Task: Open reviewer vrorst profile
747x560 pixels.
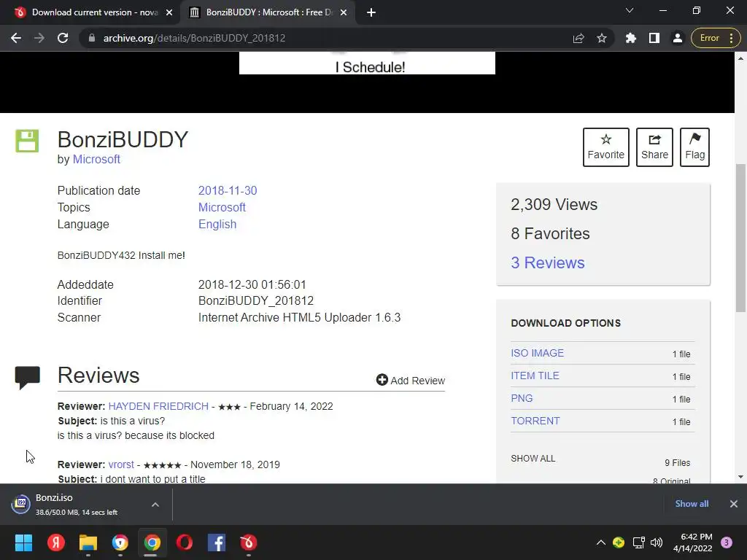Action: tap(121, 464)
